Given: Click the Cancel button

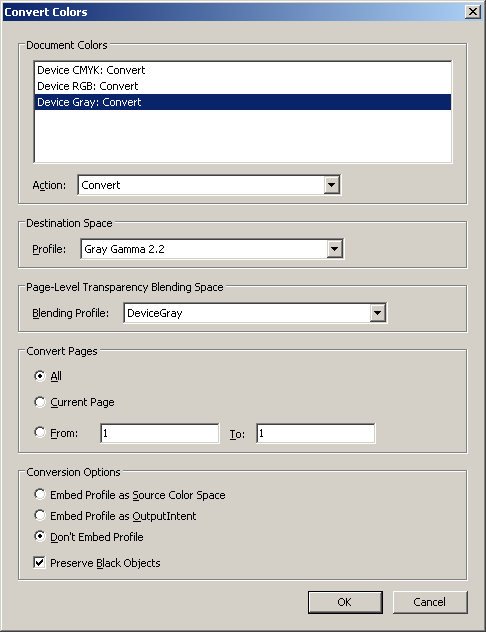Looking at the screenshot, I should (430, 602).
